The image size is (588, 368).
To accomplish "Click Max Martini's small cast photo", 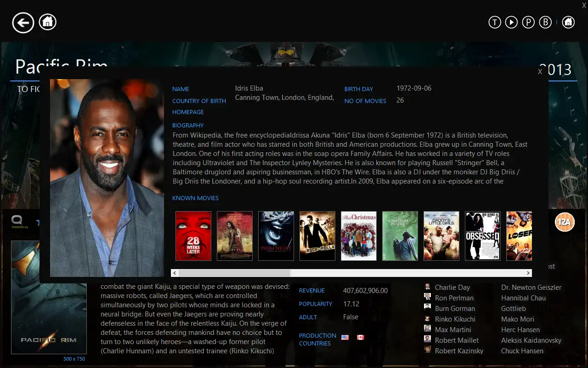I will [427, 329].
